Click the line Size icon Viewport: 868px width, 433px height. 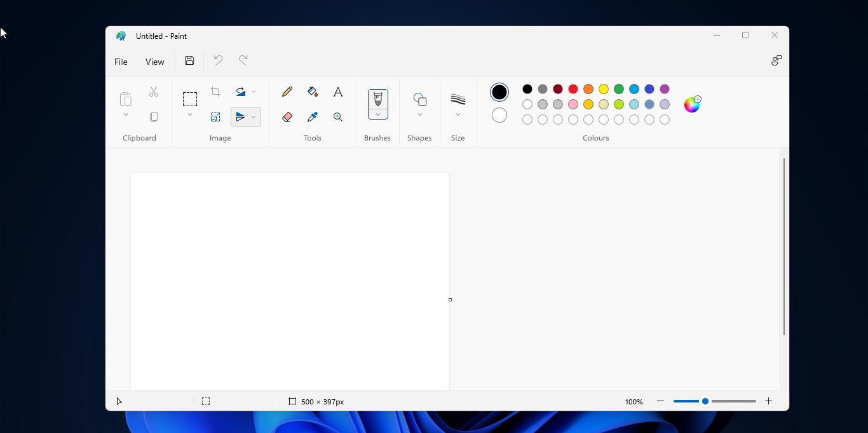click(458, 99)
